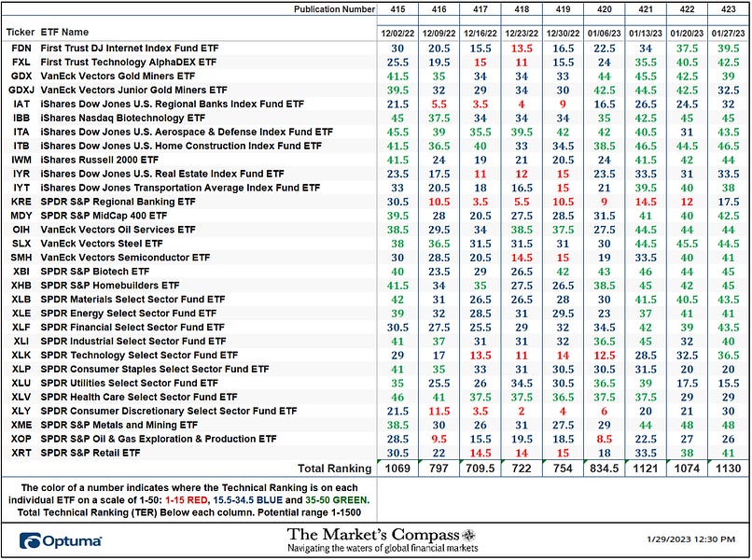Click 'VanEck Vectors Gold Miners ETF' name
This screenshot has width=752, height=560.
(x=118, y=77)
